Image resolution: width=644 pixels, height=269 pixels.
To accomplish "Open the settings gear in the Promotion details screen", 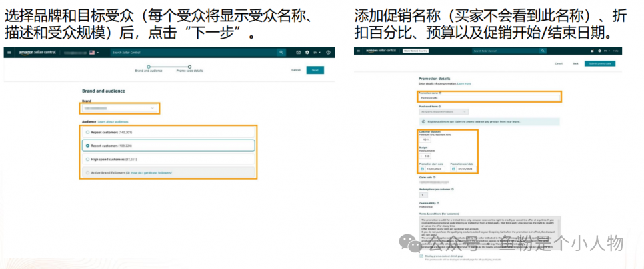I will pyautogui.click(x=600, y=51).
